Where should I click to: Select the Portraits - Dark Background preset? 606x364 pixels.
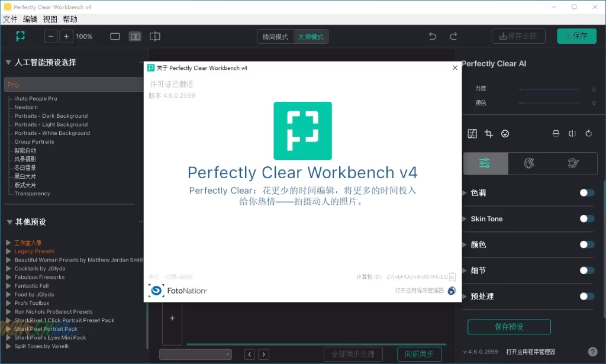[x=51, y=116]
